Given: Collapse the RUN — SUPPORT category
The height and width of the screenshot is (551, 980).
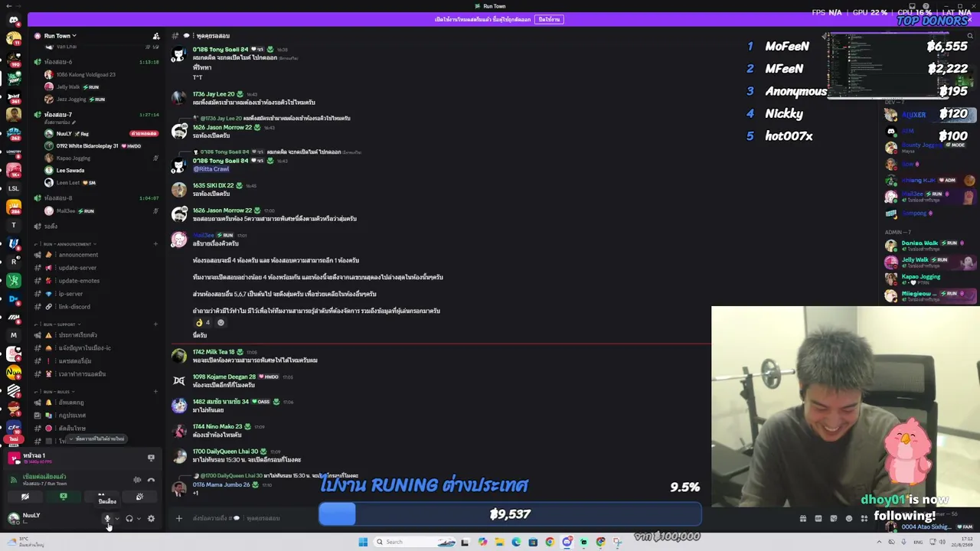Looking at the screenshot, I should (x=60, y=324).
